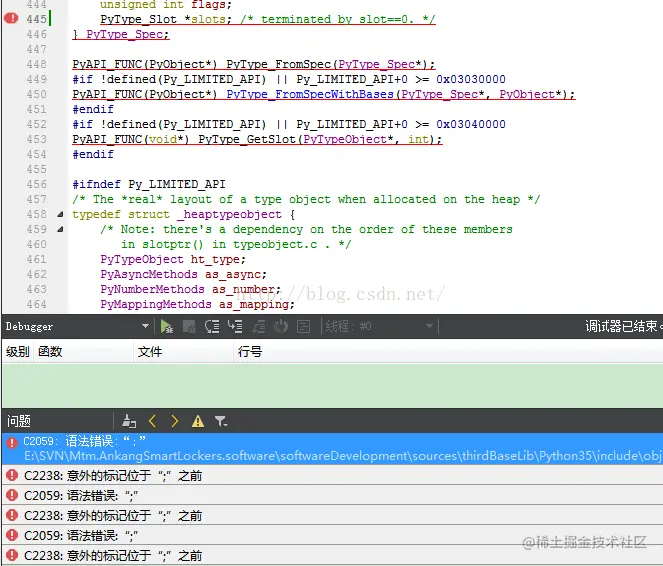
Task: Select the second C2238 issue row
Action: (332, 515)
